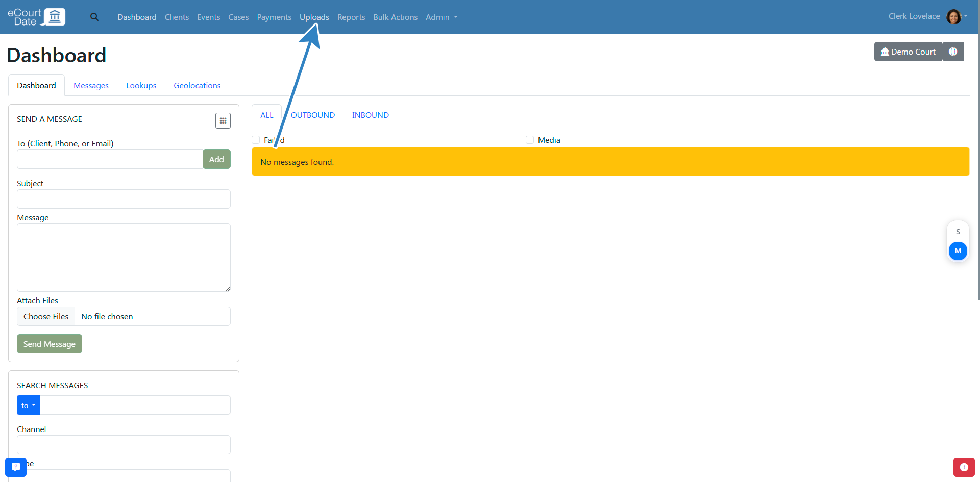Click the Choose Files button
The height and width of the screenshot is (482, 980).
46,316
